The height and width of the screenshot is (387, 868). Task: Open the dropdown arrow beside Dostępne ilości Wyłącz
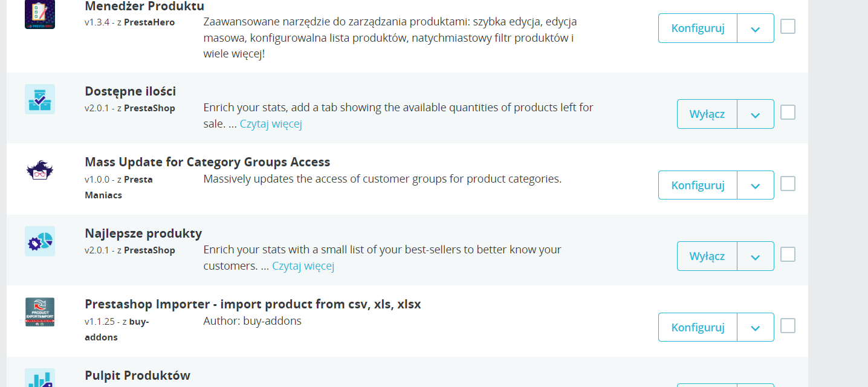pos(756,114)
